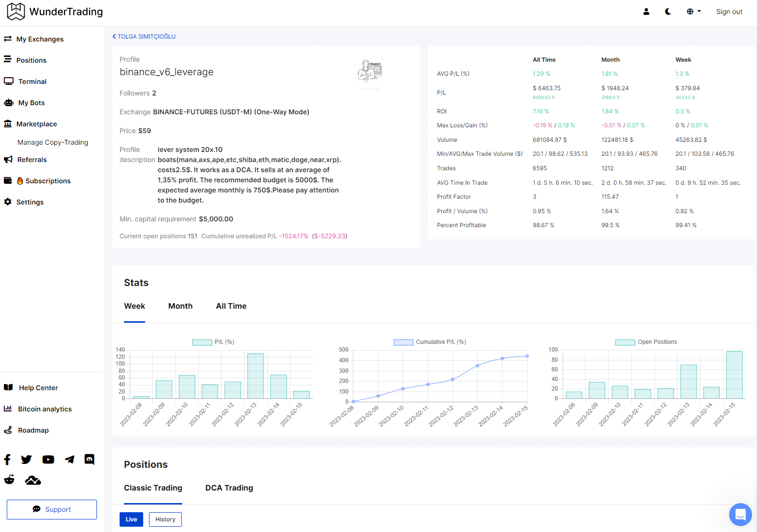Click the History positions button
Screen dimensions: 757x532
click(165, 519)
